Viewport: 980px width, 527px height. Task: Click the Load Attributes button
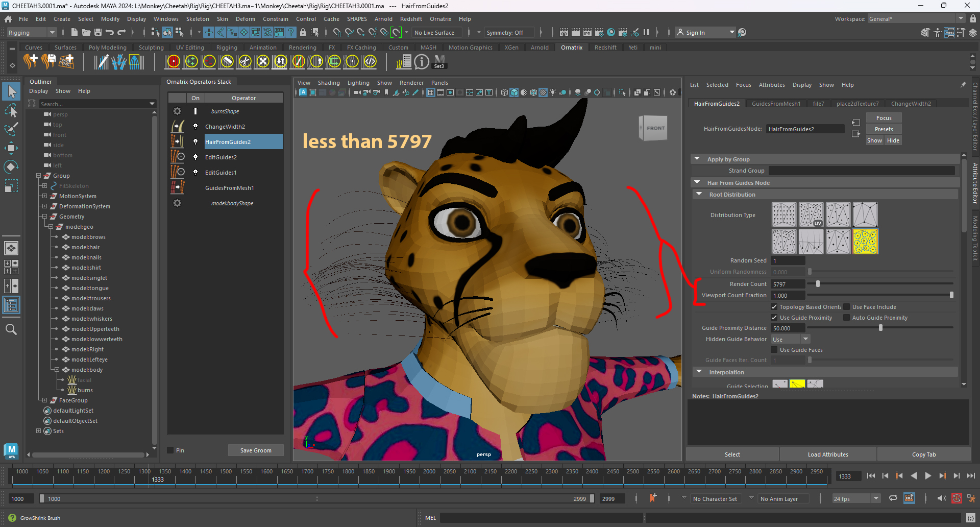(x=828, y=454)
